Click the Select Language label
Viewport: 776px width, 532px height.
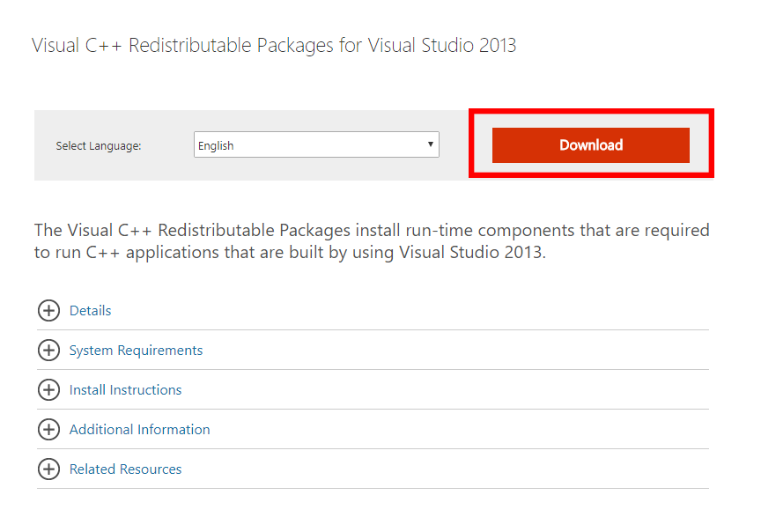coord(99,146)
